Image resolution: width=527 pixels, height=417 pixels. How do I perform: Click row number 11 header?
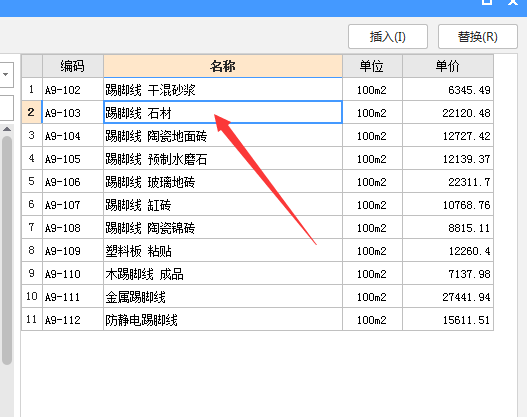pos(32,320)
